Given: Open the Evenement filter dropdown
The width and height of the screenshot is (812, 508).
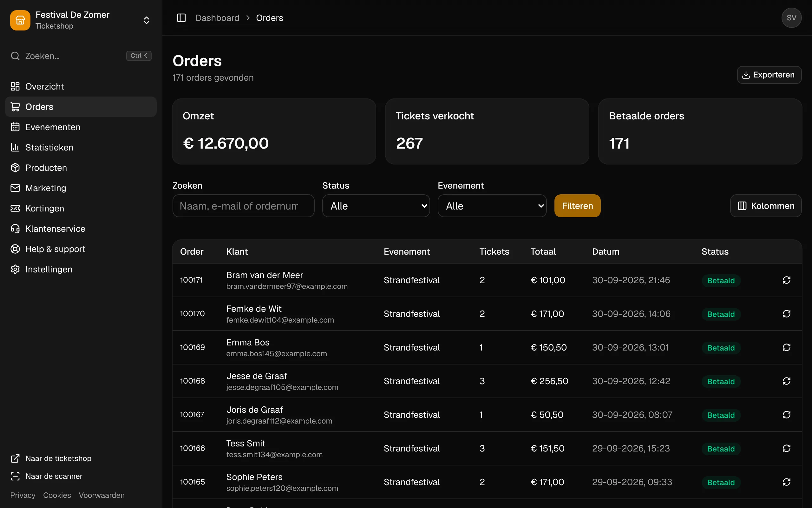Looking at the screenshot, I should click(492, 206).
